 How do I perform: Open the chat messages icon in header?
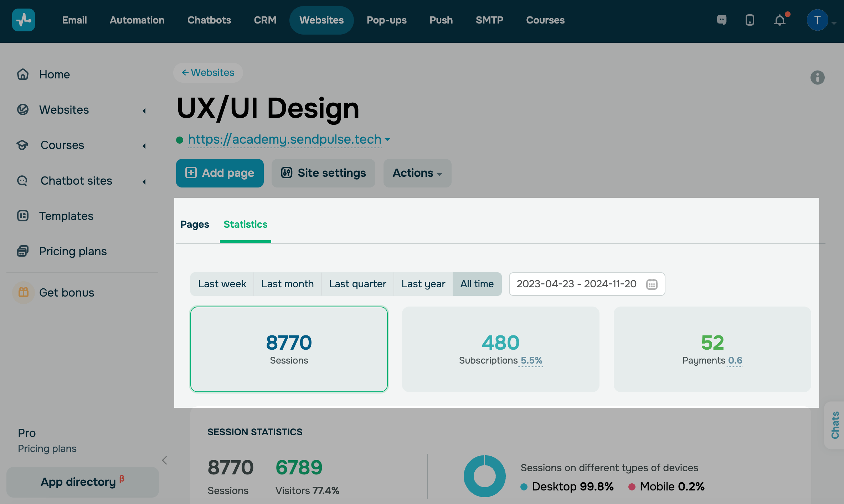click(721, 20)
